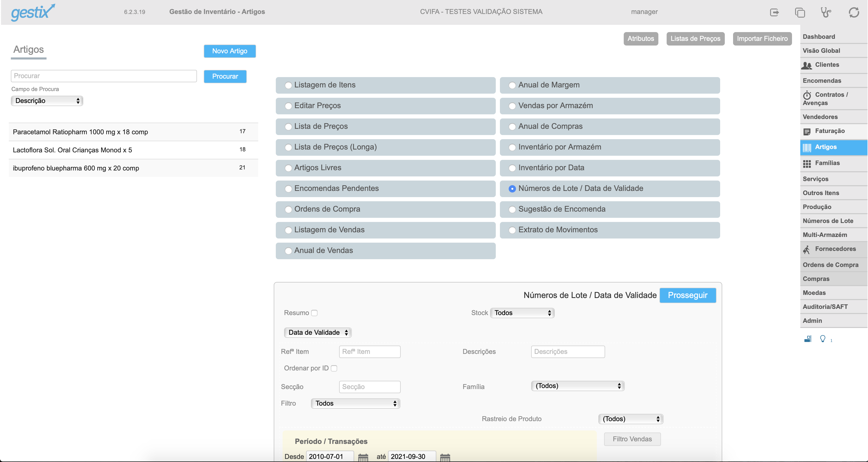Image resolution: width=868 pixels, height=462 pixels.
Task: Click the lightbulb tips icon under the sidebar
Action: tap(823, 339)
